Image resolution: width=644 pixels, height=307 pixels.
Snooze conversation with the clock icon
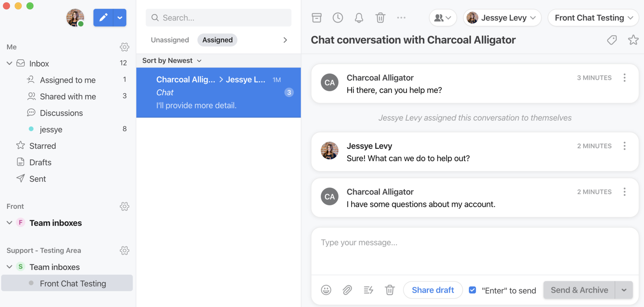(338, 18)
